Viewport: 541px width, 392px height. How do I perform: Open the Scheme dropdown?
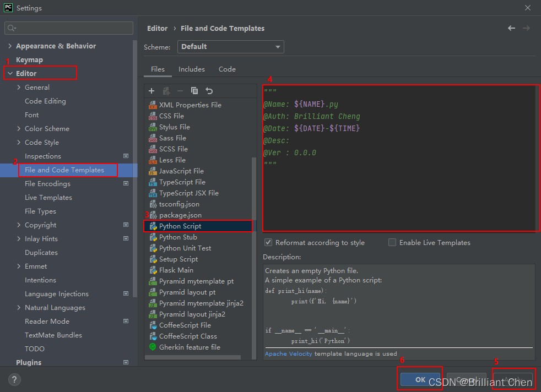[x=230, y=47]
